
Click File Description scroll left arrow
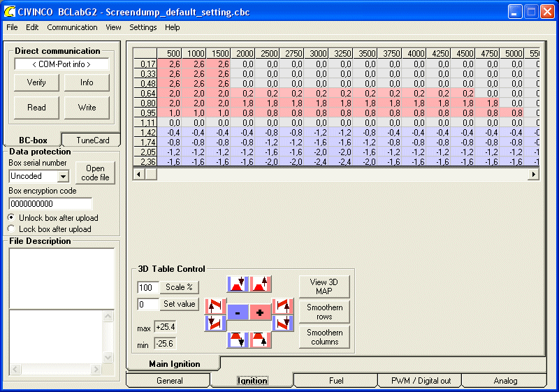click(x=15, y=369)
